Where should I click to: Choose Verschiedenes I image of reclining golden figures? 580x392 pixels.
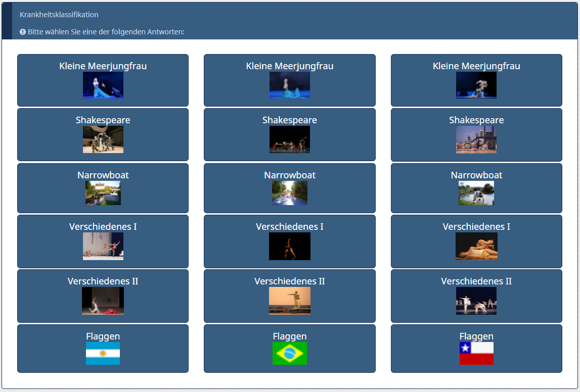click(x=476, y=246)
